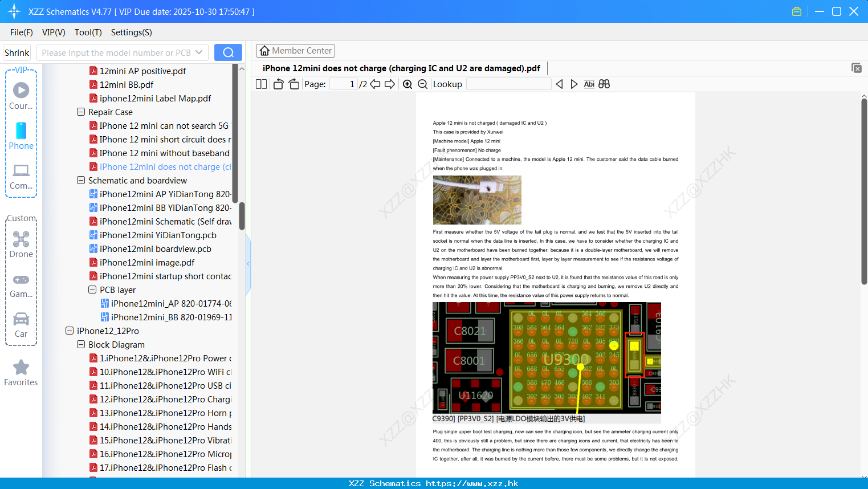
Task: Open iPhone12mini AP YiDianTong file
Action: pos(160,194)
